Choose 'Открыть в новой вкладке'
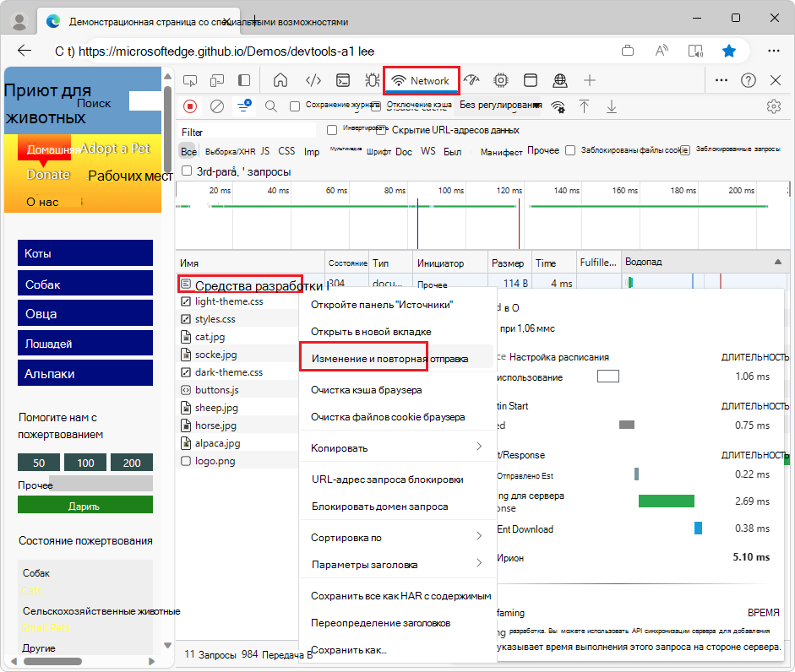 (397, 332)
